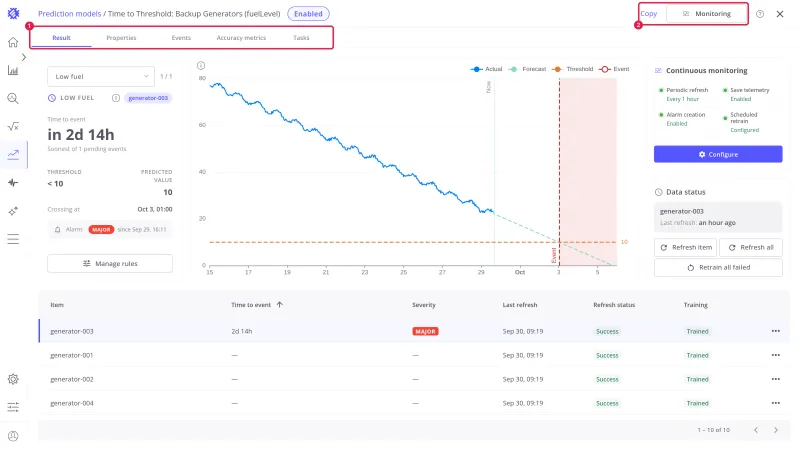
Task: Click the Refresh status column header
Action: [614, 305]
